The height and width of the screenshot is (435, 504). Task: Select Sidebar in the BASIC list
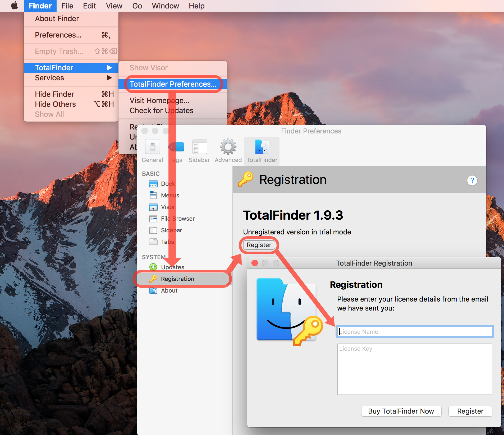point(185,230)
